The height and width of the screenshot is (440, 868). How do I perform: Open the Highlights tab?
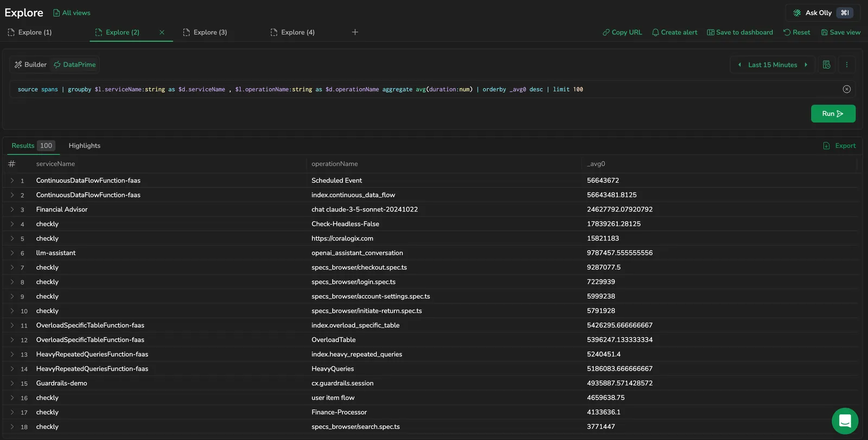coord(85,145)
